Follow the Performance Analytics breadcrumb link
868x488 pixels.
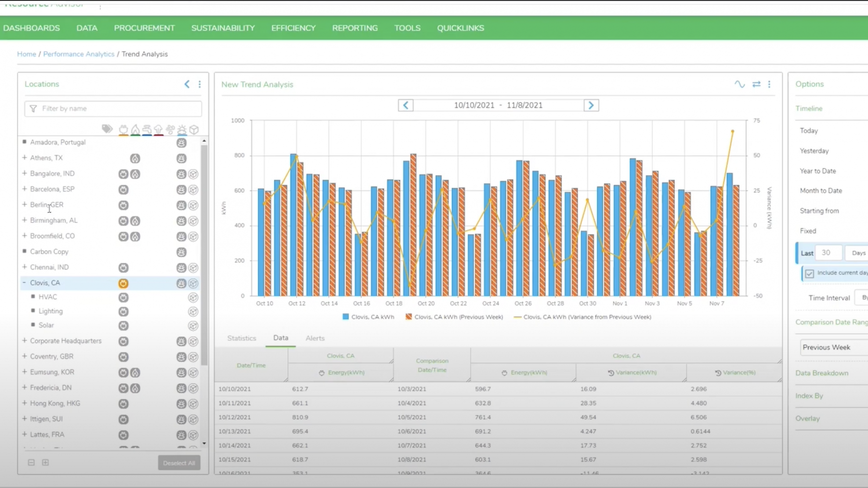(79, 54)
